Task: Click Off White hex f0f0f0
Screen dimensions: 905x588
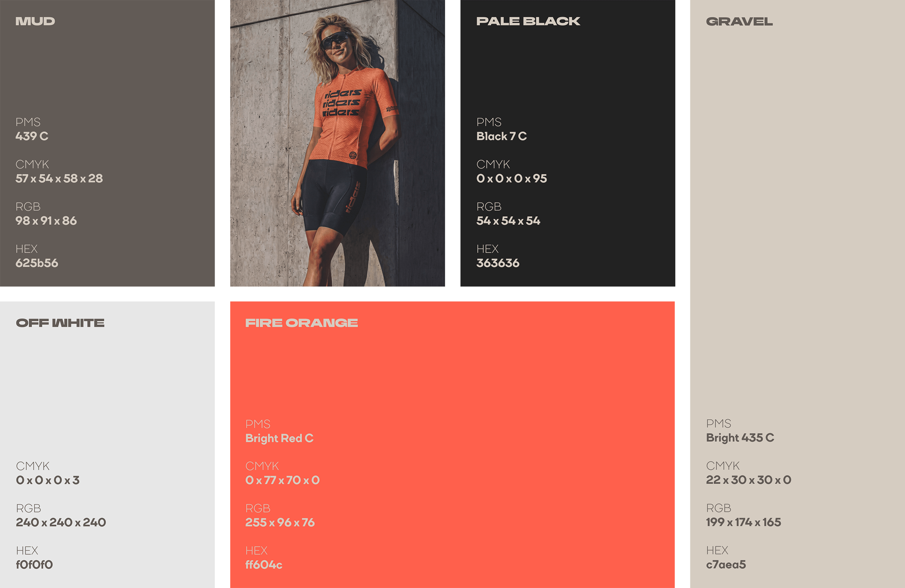Action: [34, 564]
